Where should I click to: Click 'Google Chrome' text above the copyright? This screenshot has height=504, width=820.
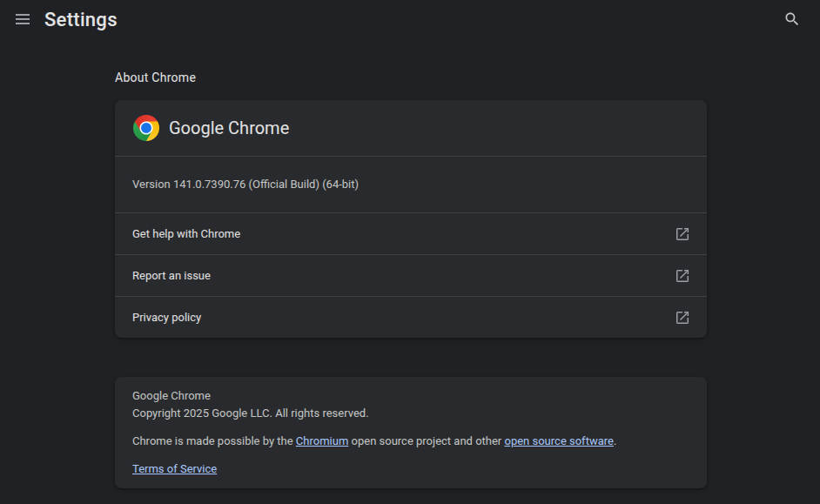point(171,396)
